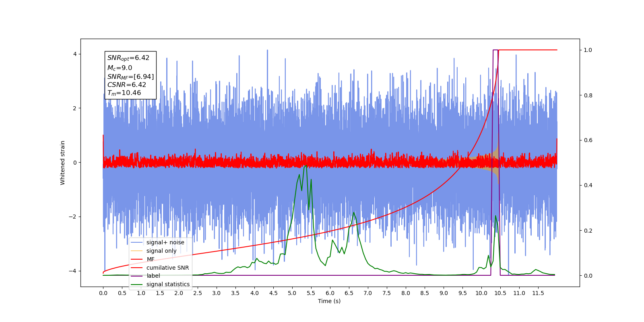Click the 1.0 tick on right axis
644x322 pixels.
588,50
